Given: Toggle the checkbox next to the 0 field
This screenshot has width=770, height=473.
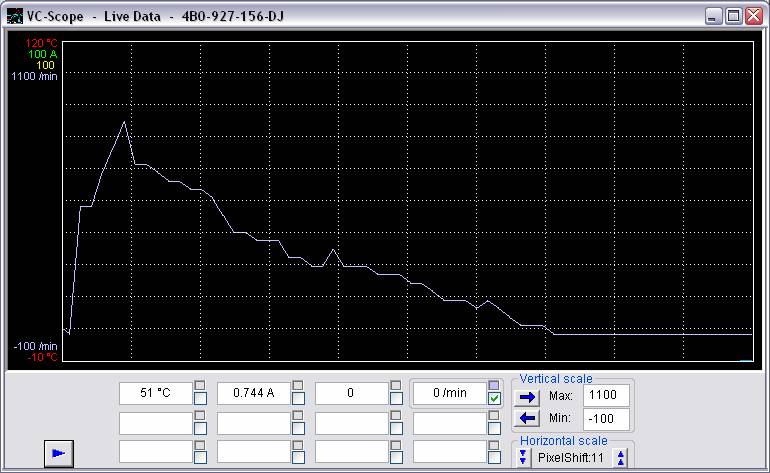Looking at the screenshot, I should pos(397,399).
